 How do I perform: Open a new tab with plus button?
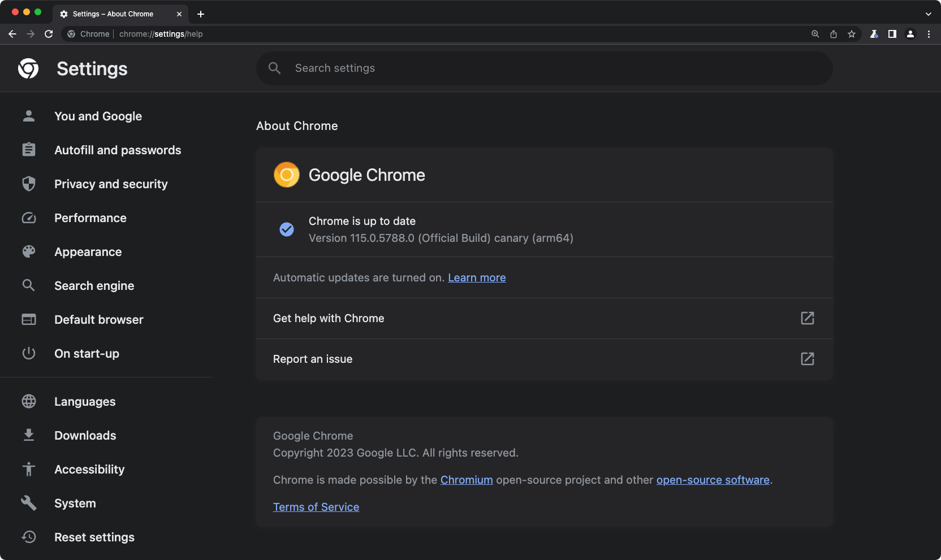click(x=201, y=14)
